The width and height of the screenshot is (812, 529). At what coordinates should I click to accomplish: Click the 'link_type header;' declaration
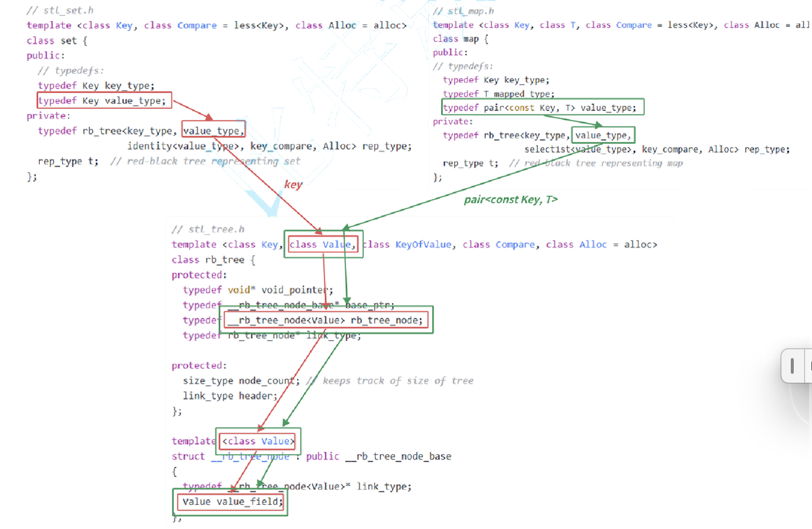coord(230,396)
